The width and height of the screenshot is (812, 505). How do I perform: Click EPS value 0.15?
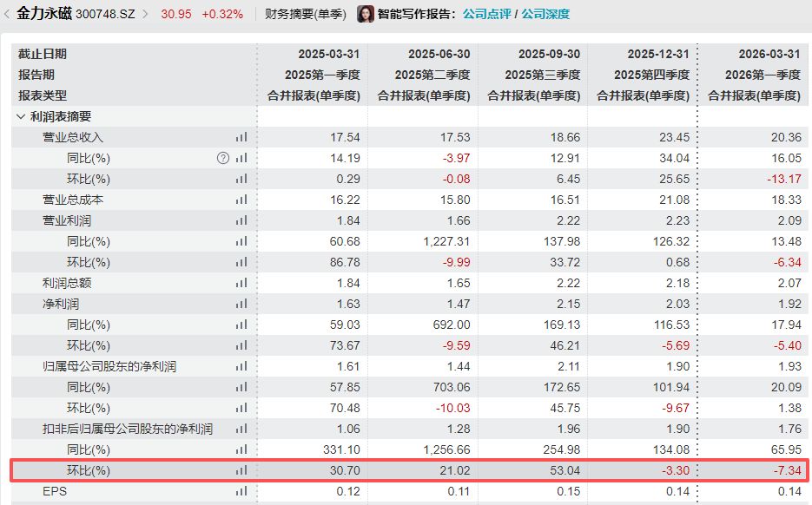pos(569,491)
